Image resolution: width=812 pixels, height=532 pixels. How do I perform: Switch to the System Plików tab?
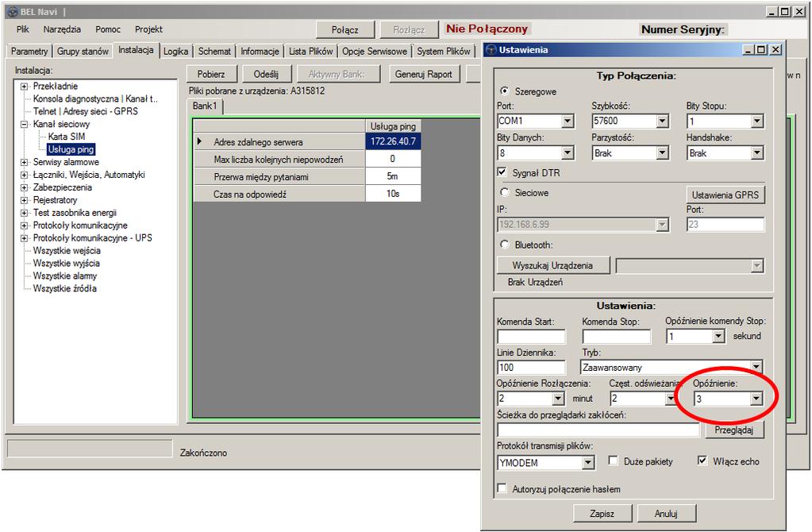click(x=444, y=52)
